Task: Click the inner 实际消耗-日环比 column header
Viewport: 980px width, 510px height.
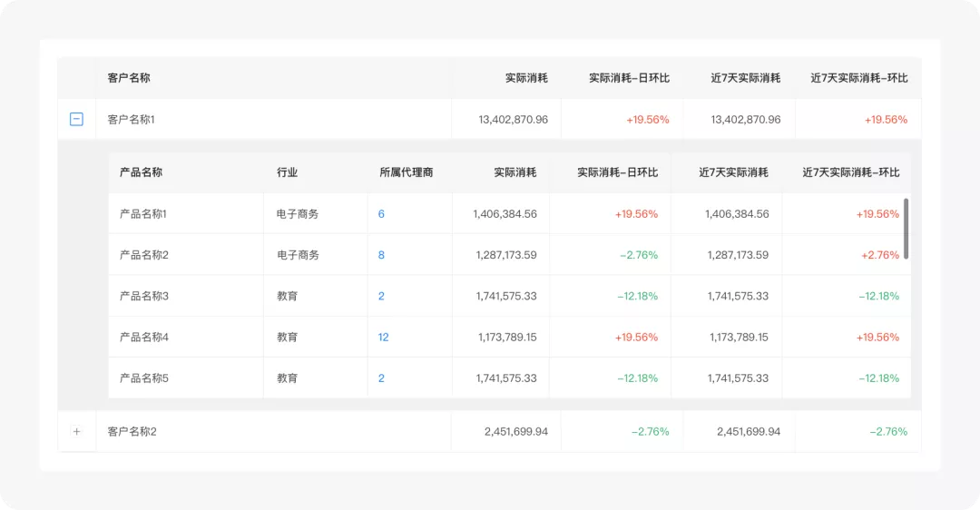Action: tap(618, 172)
